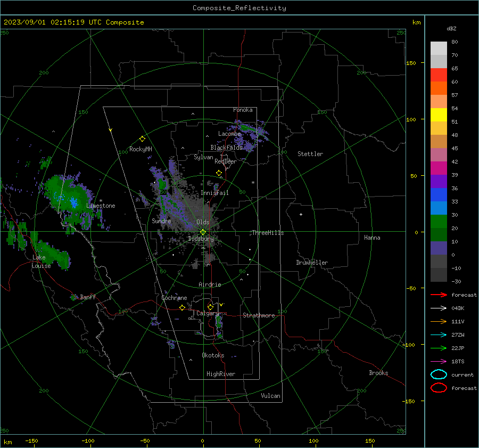Click the asterisk marker east of Innisfail
This screenshot has height=448, width=479.
pos(253,183)
